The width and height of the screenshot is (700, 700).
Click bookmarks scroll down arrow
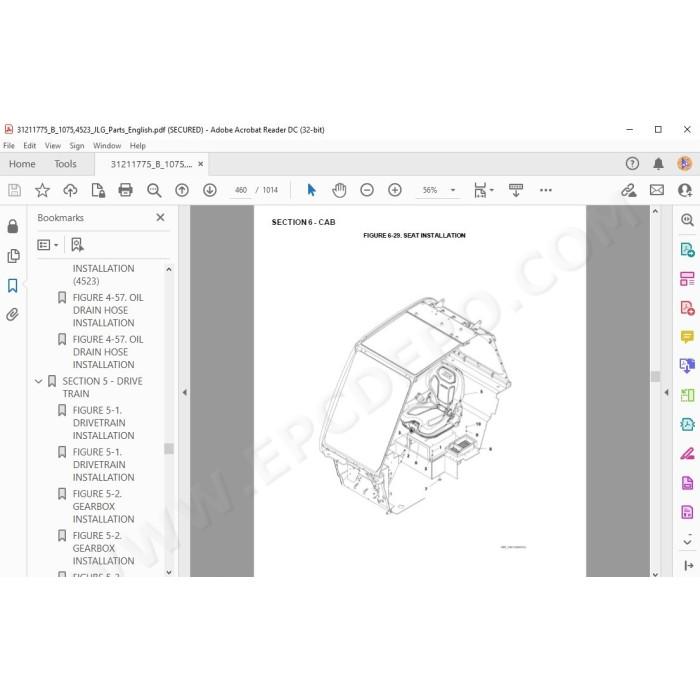point(169,572)
